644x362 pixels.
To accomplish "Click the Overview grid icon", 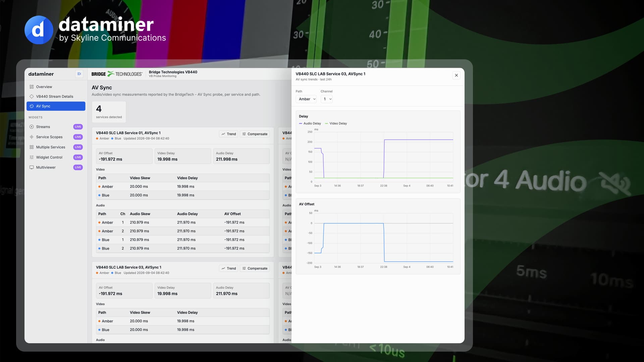I will tap(32, 87).
